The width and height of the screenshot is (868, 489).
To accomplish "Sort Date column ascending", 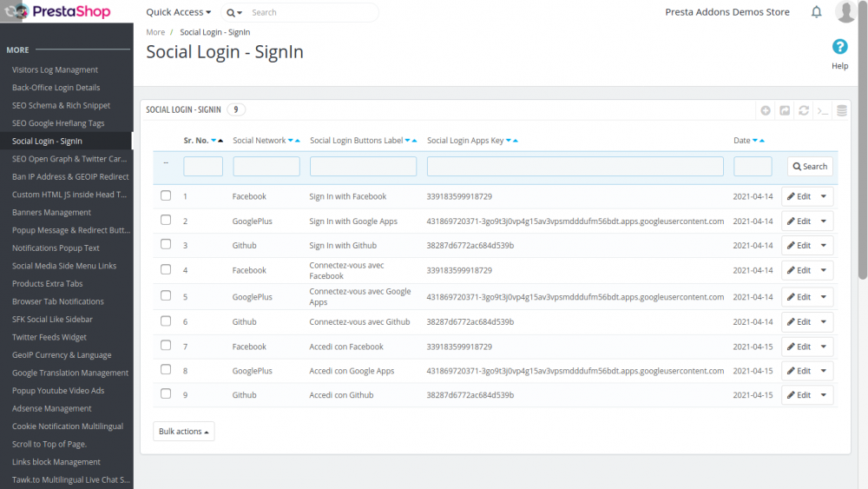I will pyautogui.click(x=762, y=141).
